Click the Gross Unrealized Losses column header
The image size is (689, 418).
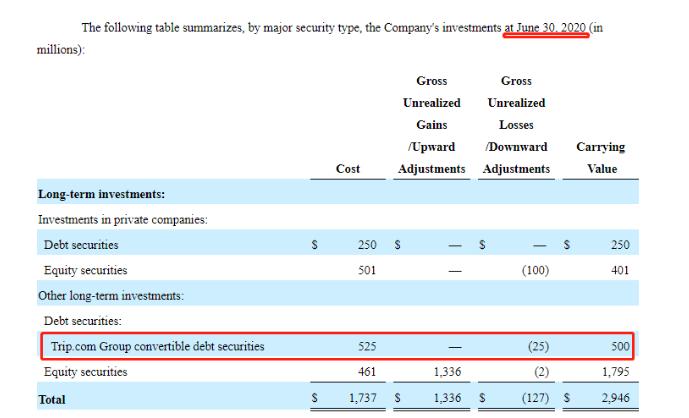pos(516,125)
